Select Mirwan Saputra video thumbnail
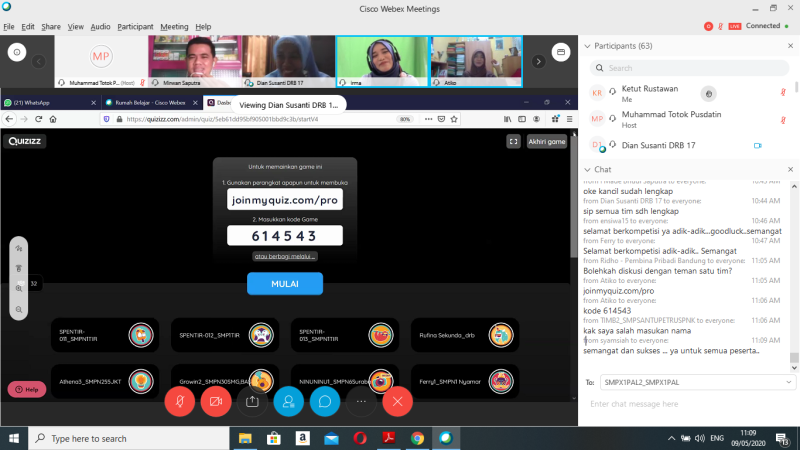The width and height of the screenshot is (800, 450). tap(195, 61)
